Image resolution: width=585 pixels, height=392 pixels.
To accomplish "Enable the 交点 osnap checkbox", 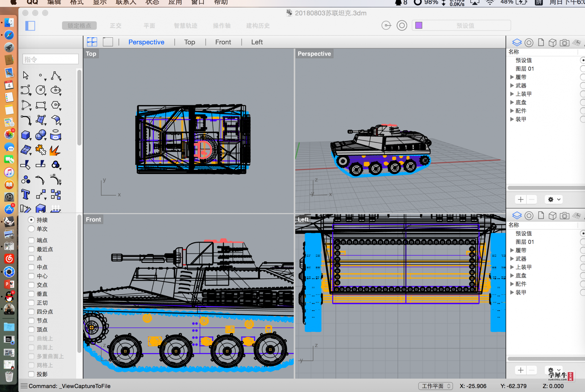I will (31, 285).
